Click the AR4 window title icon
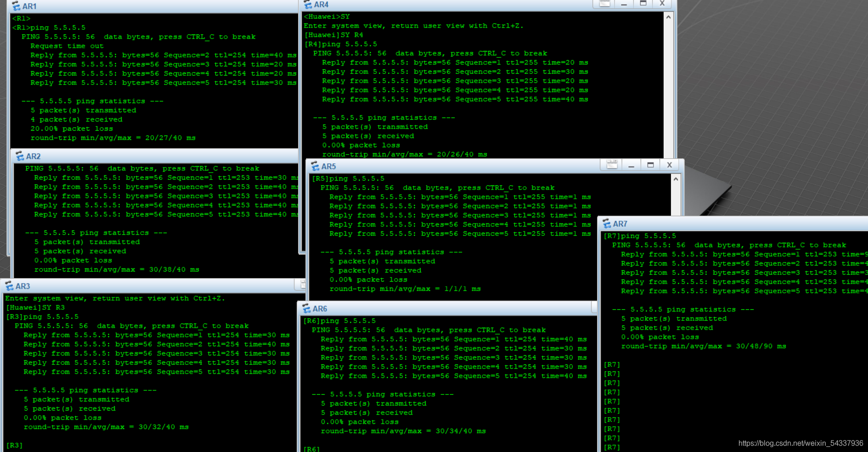This screenshot has width=868, height=452. (x=308, y=5)
